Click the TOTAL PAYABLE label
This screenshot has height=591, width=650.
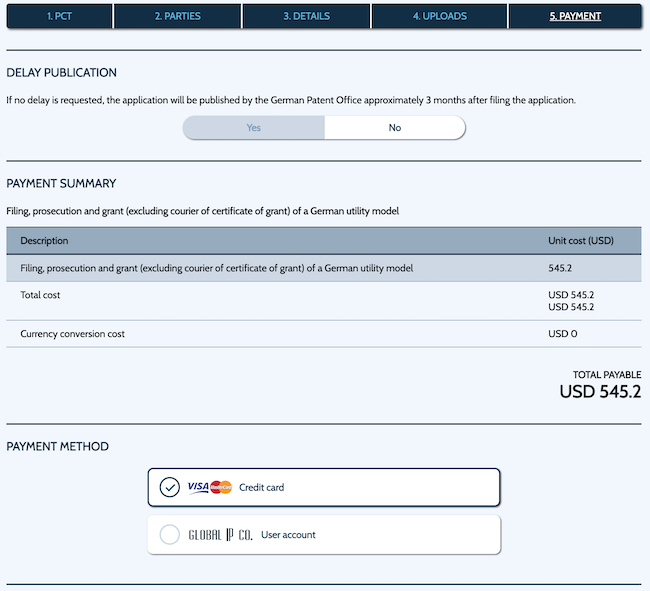607,375
